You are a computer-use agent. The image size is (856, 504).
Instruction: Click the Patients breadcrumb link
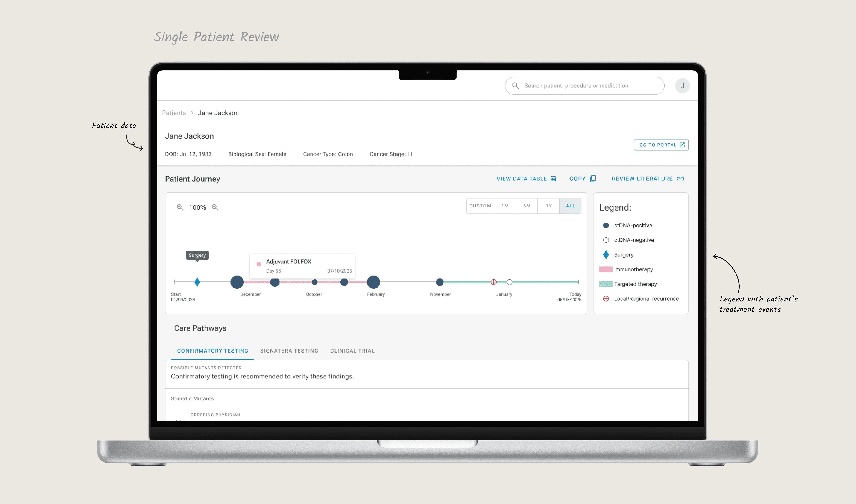(x=174, y=113)
